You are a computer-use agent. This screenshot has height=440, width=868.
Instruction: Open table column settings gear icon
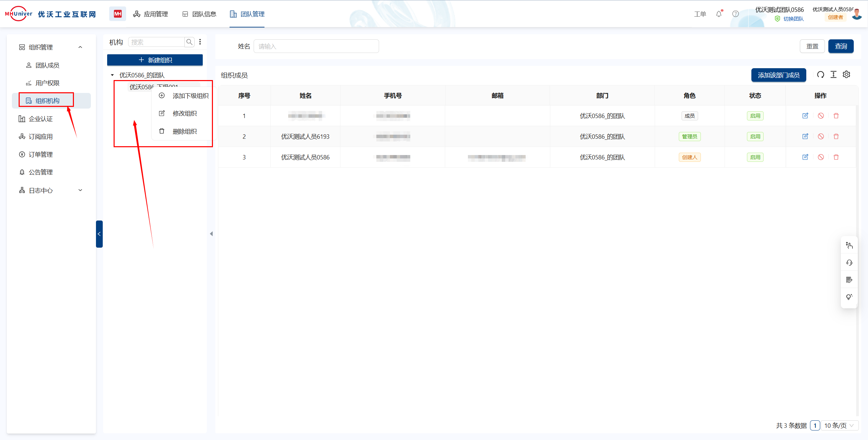click(846, 75)
